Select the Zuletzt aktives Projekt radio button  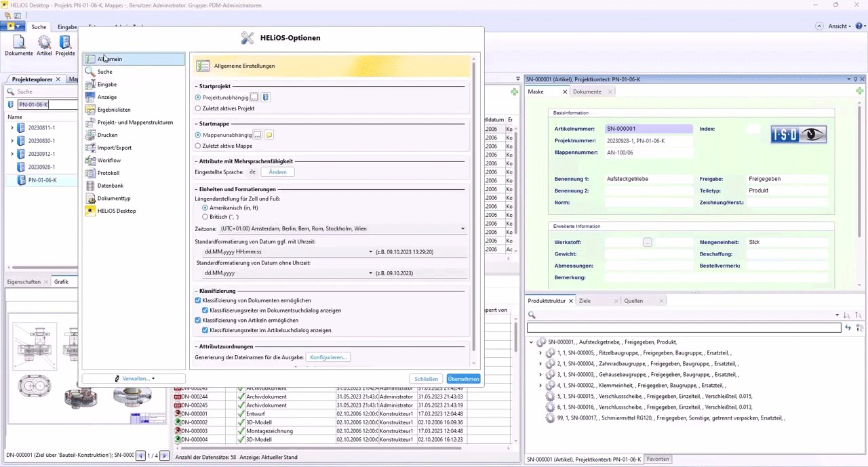[198, 108]
